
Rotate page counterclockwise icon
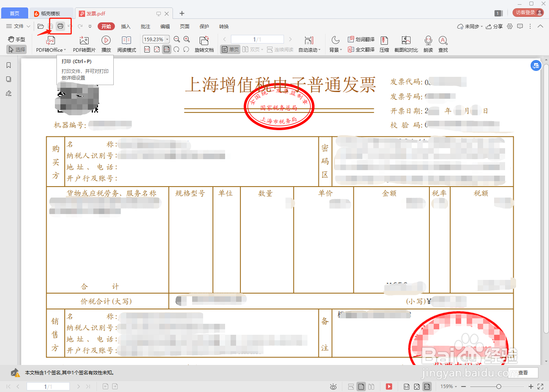(186, 49)
